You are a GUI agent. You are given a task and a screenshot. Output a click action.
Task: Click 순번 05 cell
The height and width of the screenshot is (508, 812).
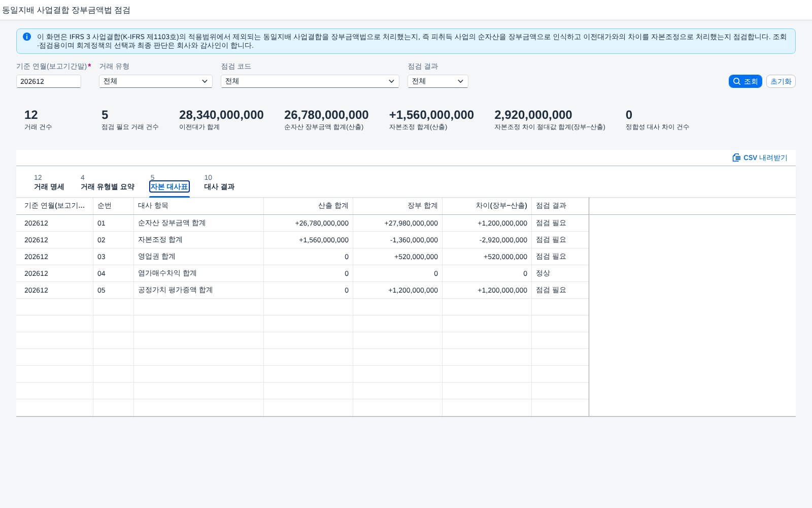point(113,290)
